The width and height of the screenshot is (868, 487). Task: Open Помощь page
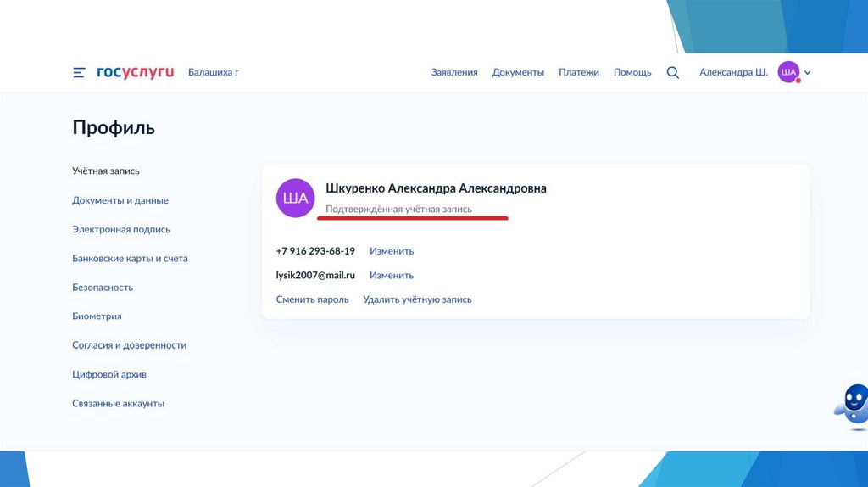pos(632,73)
